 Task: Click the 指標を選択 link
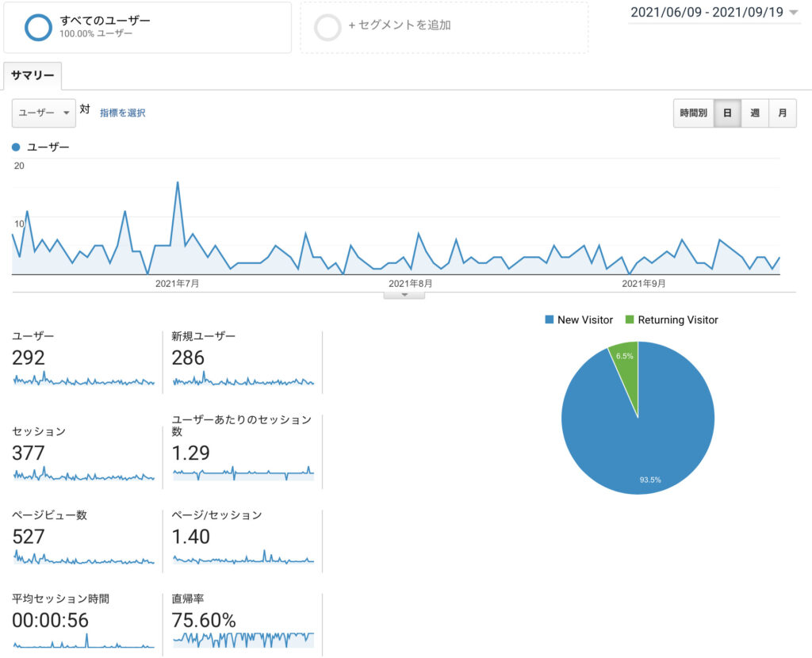123,113
